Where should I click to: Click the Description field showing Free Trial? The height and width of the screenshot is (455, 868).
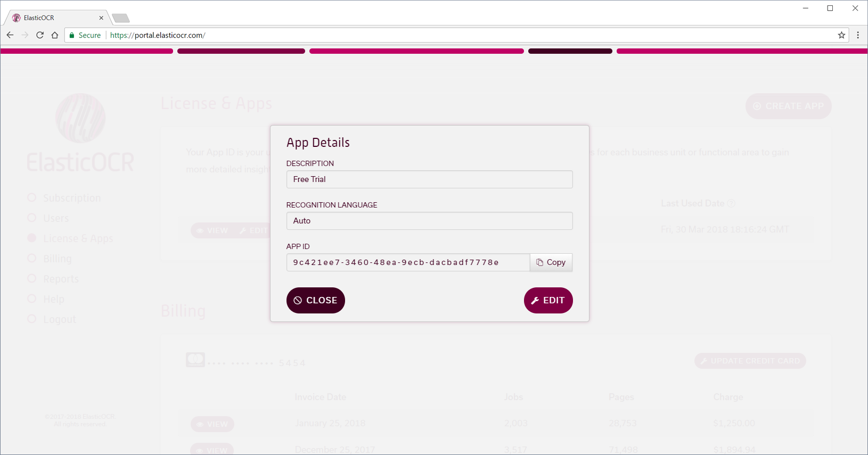(429, 179)
